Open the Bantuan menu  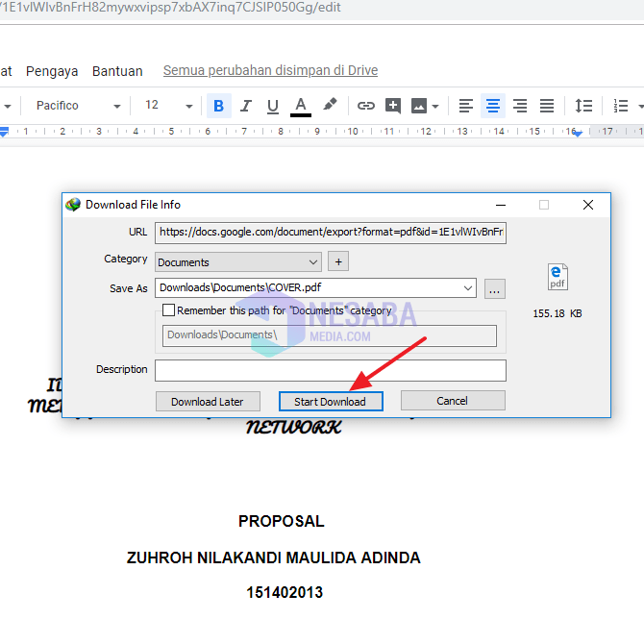(117, 71)
